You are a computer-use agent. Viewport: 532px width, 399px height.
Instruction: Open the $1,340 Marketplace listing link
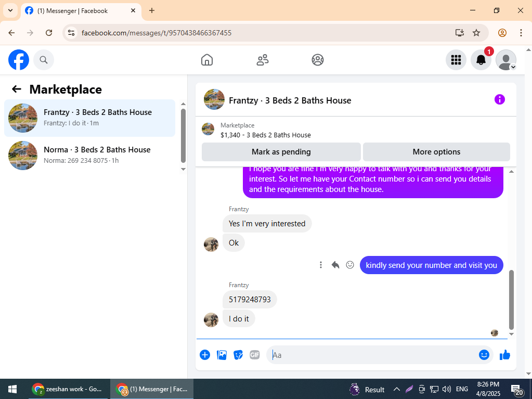coord(265,135)
